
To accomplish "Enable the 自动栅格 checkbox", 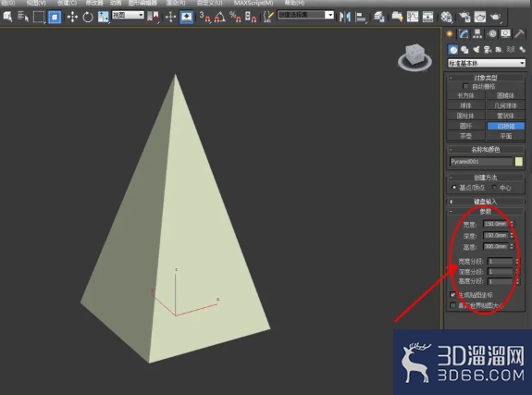I will (465, 86).
